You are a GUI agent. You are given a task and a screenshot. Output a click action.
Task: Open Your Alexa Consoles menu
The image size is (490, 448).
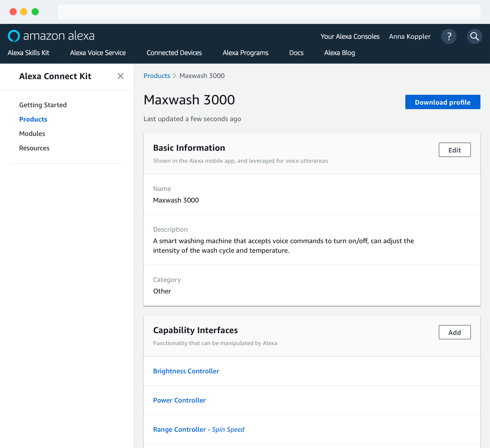tap(350, 36)
